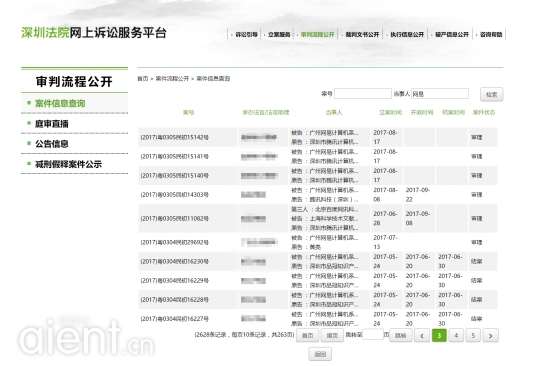
Task: Open the 裁判文书公开 navigation item
Action: [x=362, y=34]
